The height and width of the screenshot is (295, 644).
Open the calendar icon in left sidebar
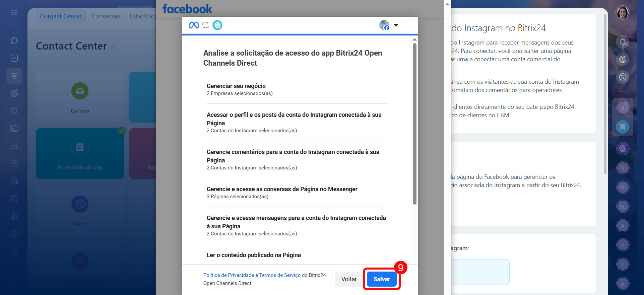click(14, 199)
